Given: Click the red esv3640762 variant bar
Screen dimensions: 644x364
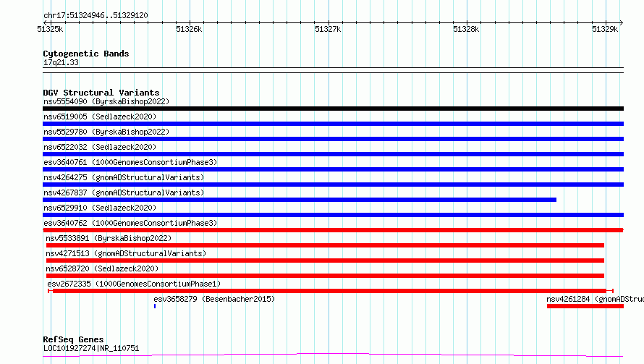Looking at the screenshot, I should 333,230.
